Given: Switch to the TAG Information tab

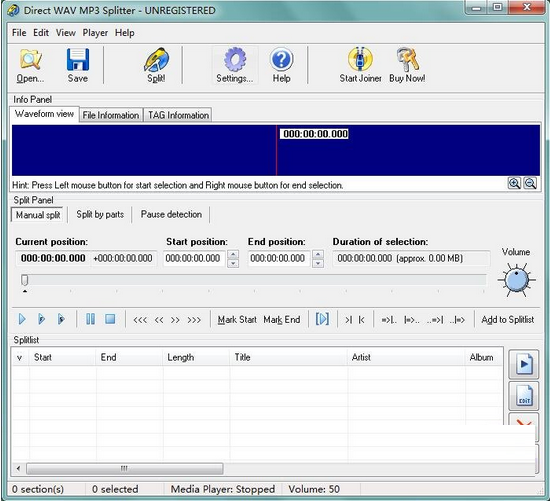Looking at the screenshot, I should pyautogui.click(x=178, y=115).
